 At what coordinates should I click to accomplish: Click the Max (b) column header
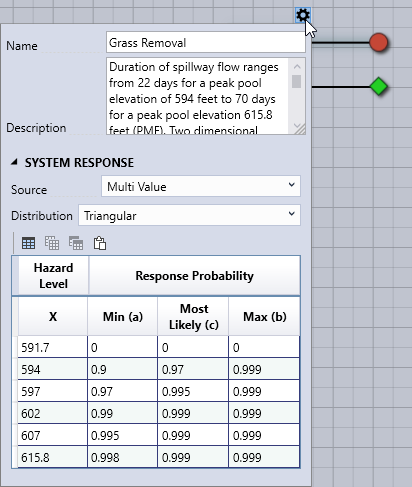265,316
